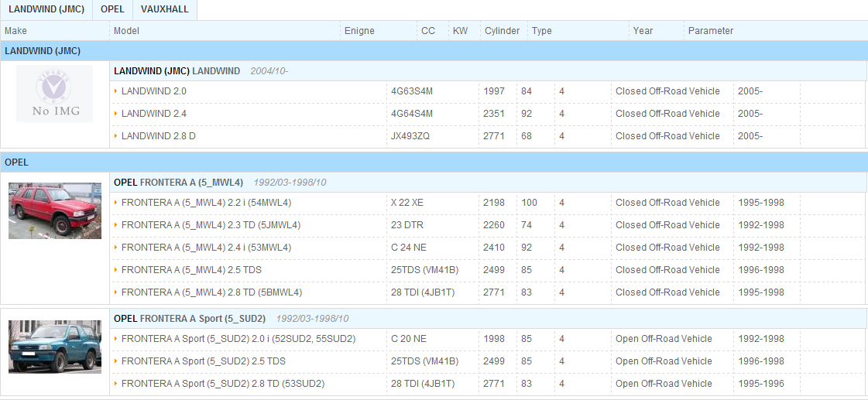Image resolution: width=868 pixels, height=400 pixels.
Task: Switch to the LANDWIND (JMC) tab
Action: click(x=46, y=9)
